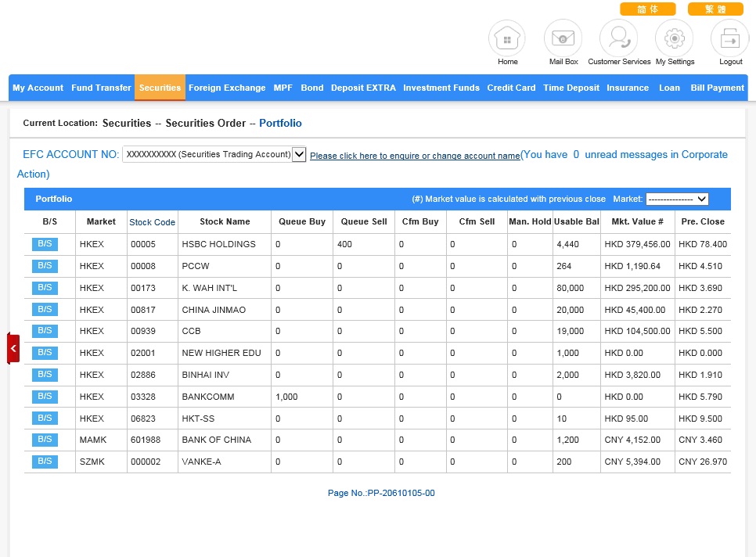Image resolution: width=756 pixels, height=557 pixels.
Task: Open the Market filter dropdown
Action: 677,199
